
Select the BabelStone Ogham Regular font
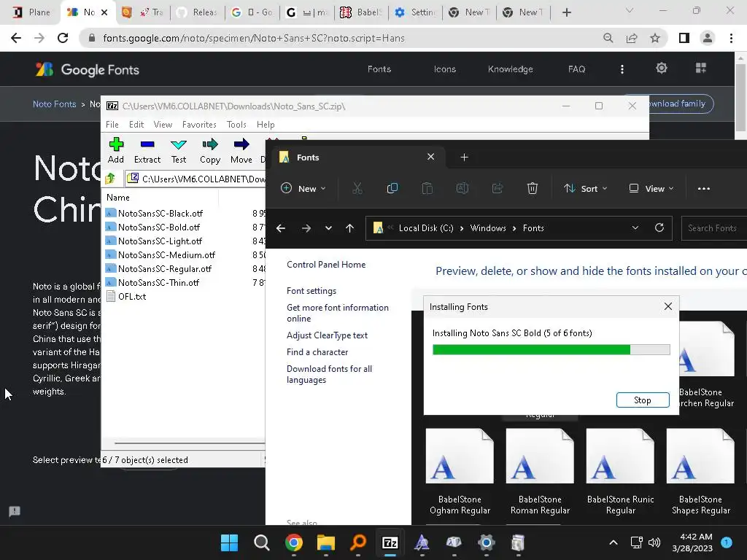[460, 472]
